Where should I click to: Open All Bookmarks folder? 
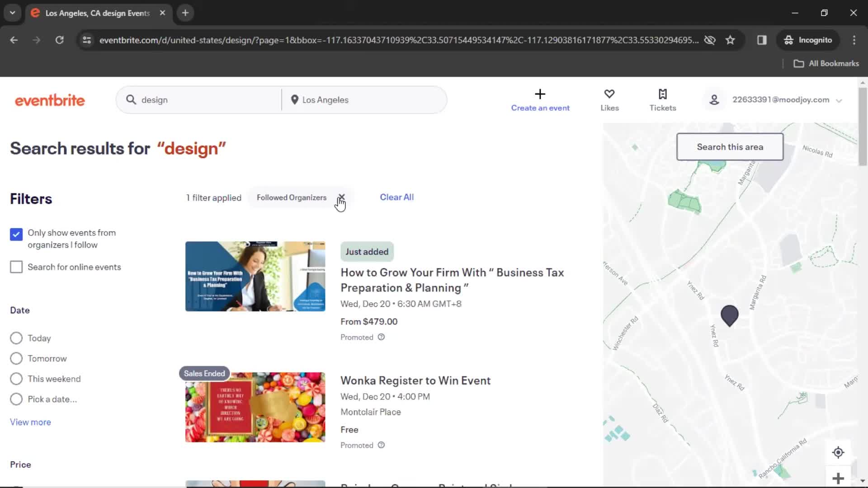[x=826, y=64]
